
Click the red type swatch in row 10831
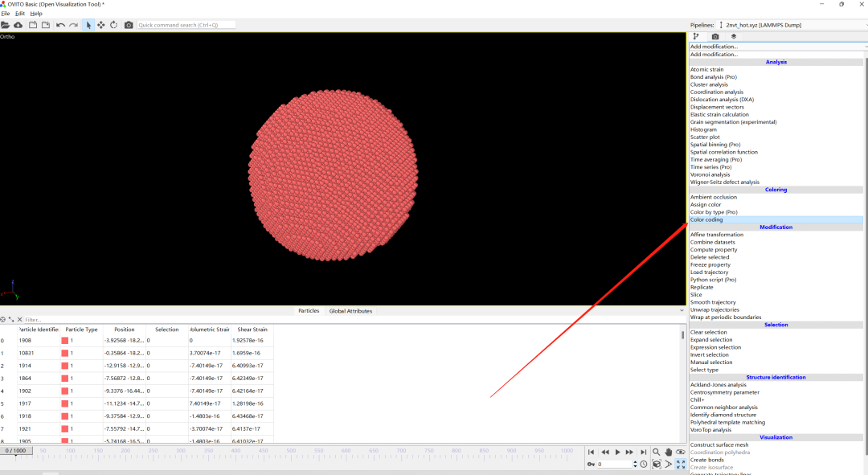[x=65, y=353]
